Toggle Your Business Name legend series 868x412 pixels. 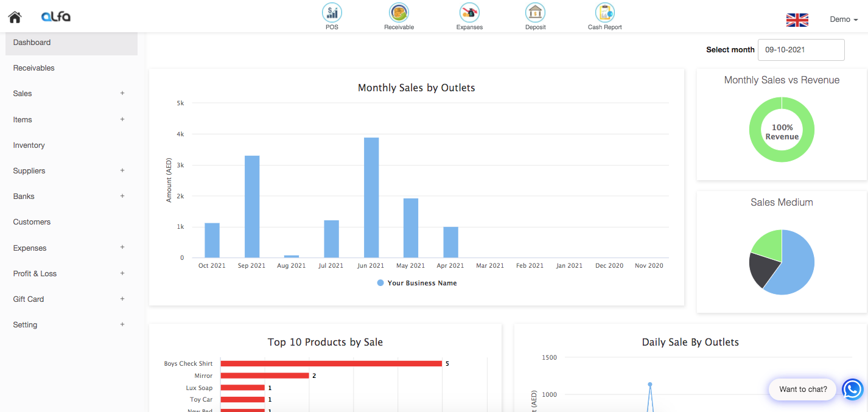pos(417,283)
